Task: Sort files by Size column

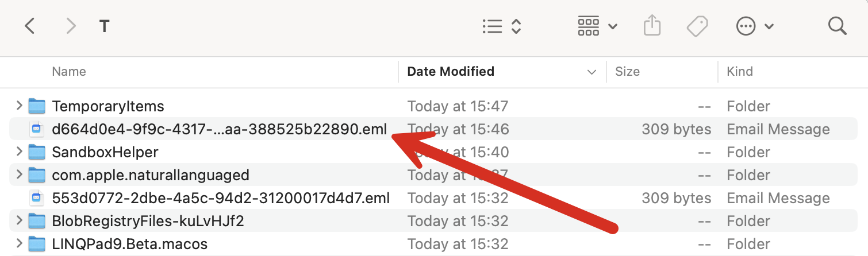Action: point(627,72)
